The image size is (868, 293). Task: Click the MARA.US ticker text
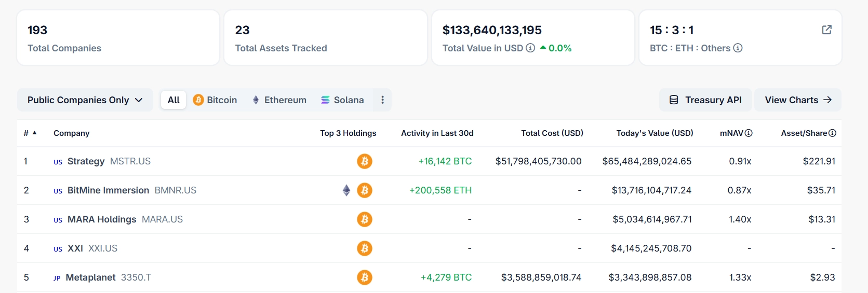click(162, 219)
